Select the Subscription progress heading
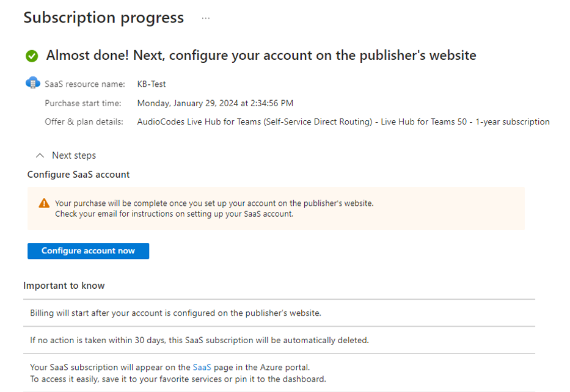Image resolution: width=570 pixels, height=392 pixels. click(104, 18)
